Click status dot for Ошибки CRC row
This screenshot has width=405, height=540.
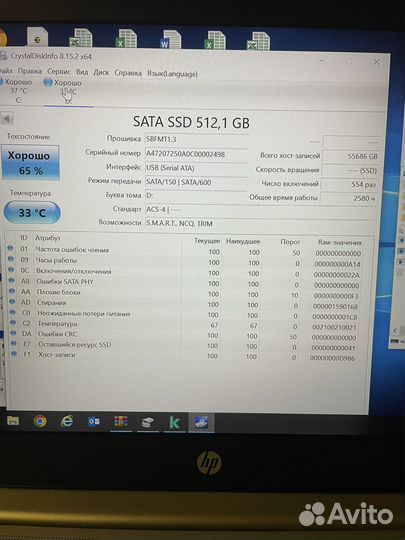(x=13, y=333)
